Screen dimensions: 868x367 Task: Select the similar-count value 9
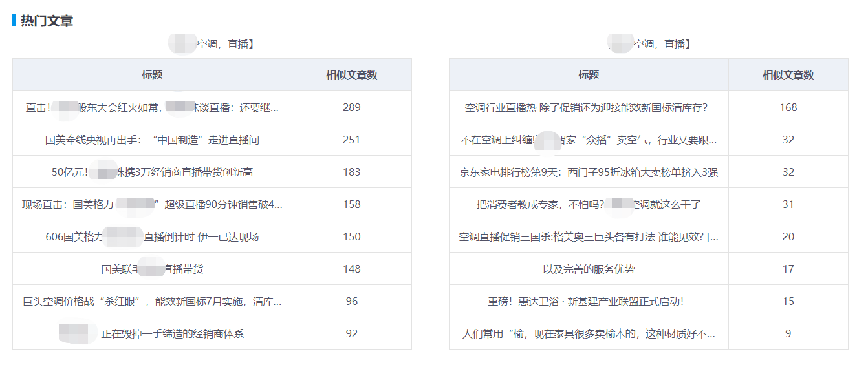pyautogui.click(x=788, y=333)
